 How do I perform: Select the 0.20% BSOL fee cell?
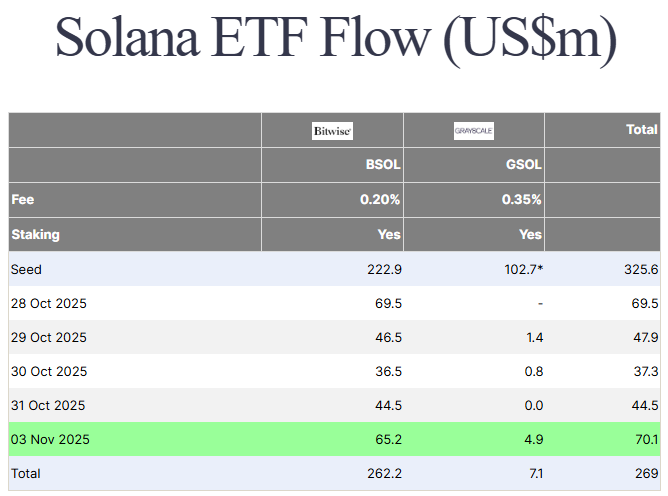[381, 200]
